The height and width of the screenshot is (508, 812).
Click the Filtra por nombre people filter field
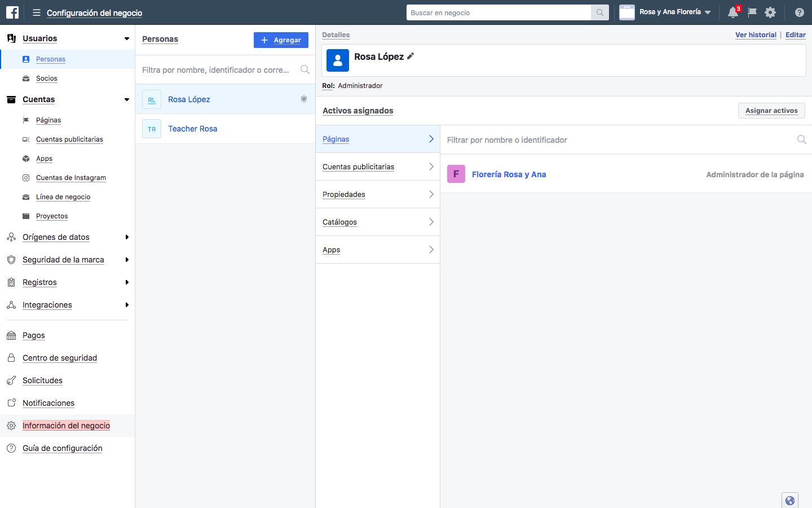(x=226, y=70)
